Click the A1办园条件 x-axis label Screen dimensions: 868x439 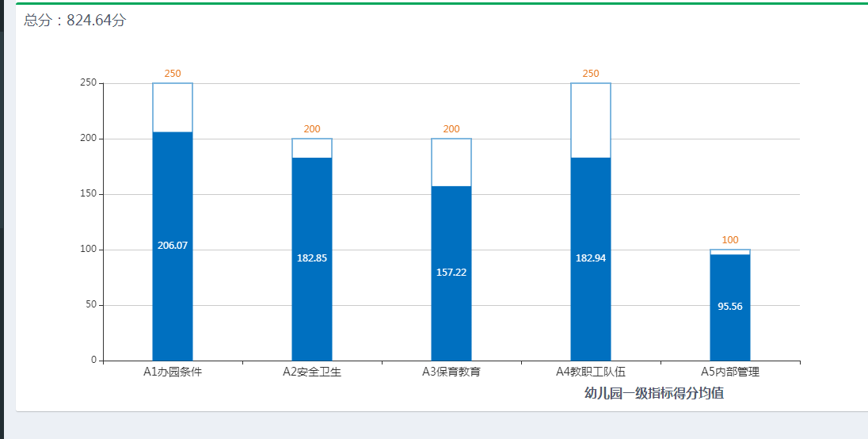click(173, 372)
